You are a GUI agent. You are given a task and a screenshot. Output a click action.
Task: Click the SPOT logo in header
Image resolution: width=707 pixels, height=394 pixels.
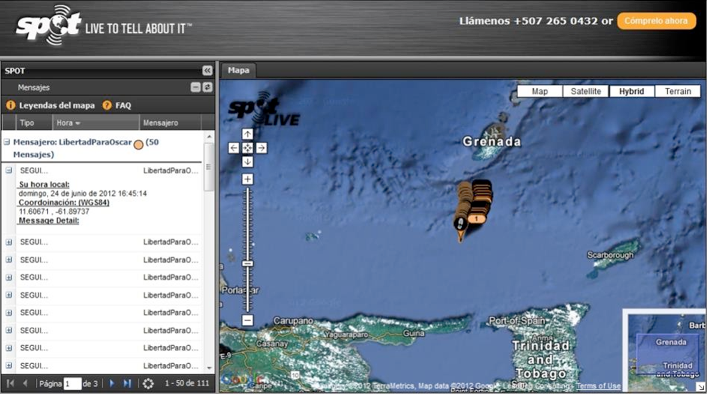coord(49,26)
